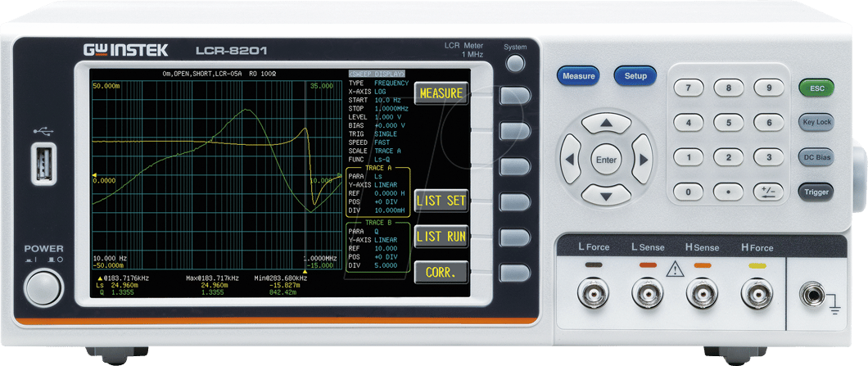Click the round Enter key
868x366 pixels.
tap(606, 160)
